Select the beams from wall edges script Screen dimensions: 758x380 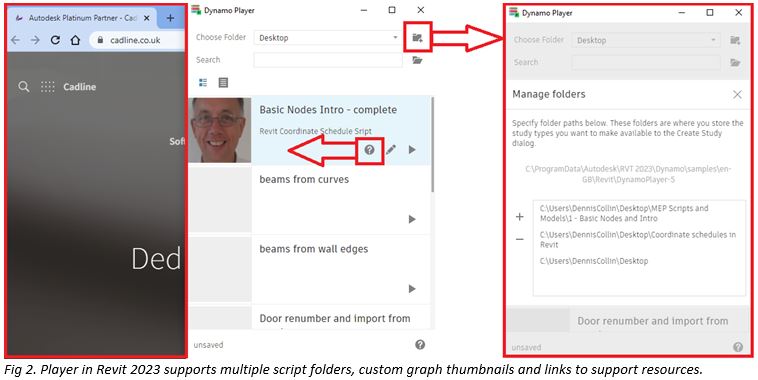pyautogui.click(x=309, y=269)
